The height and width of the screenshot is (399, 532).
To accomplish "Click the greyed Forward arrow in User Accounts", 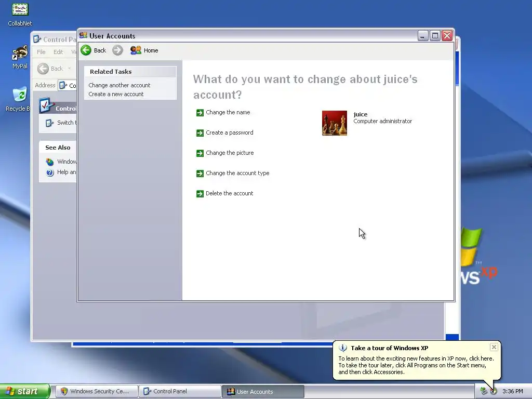I will 117,50.
